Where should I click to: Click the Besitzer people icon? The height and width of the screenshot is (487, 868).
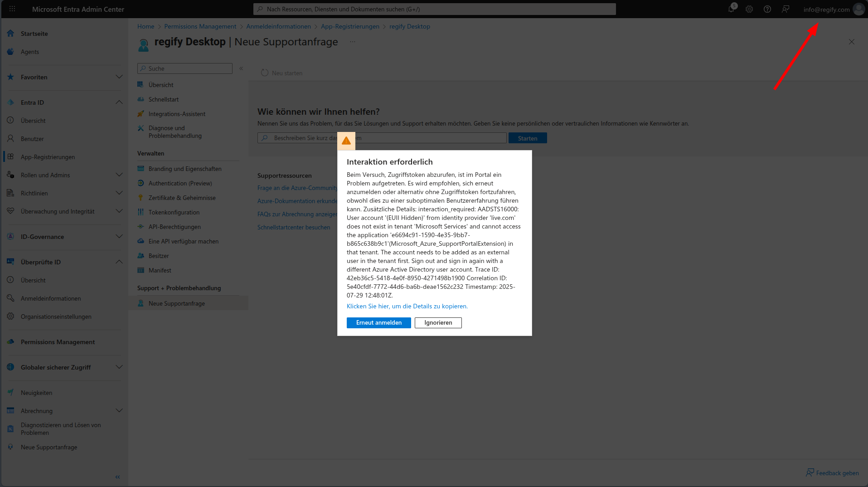pyautogui.click(x=141, y=256)
